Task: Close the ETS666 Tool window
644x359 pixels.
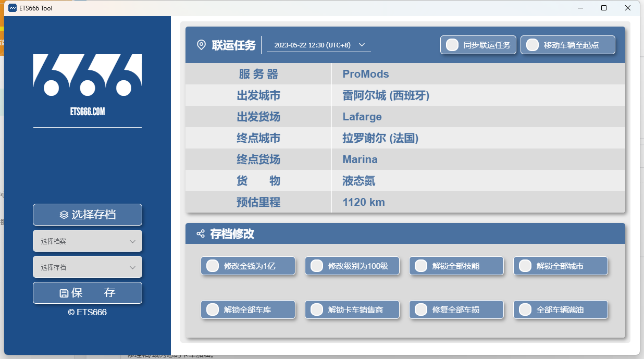Action: click(628, 8)
